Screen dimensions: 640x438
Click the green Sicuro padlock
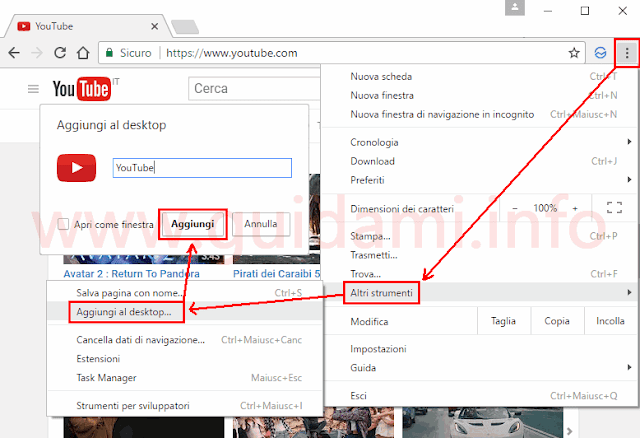pyautogui.click(x=109, y=53)
